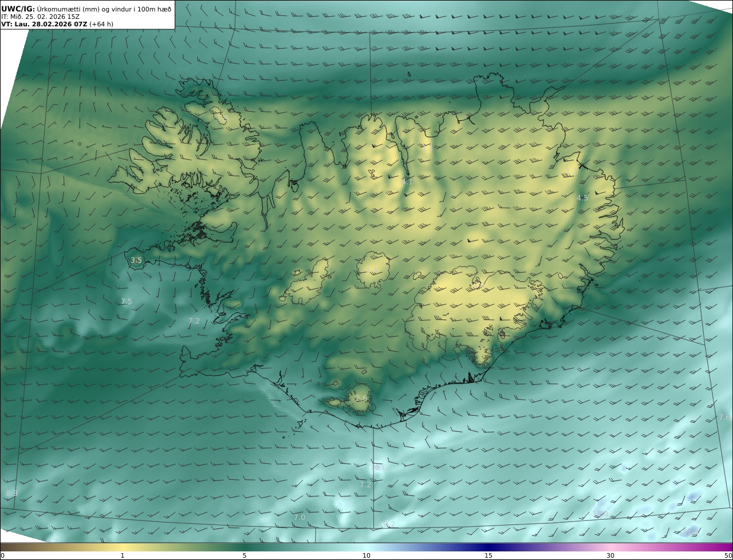The width and height of the screenshot is (733, 560).
Task: Click the "2.6" value label on the map
Action: (x=361, y=398)
